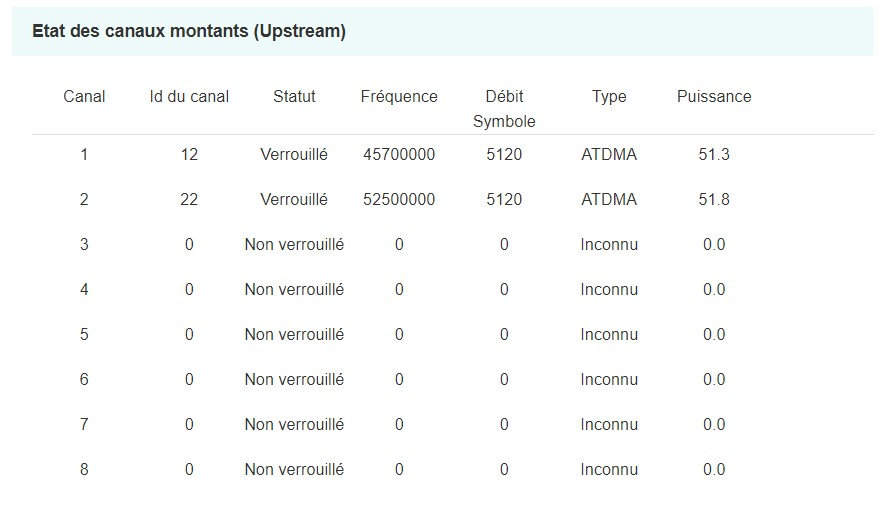Screen dimensions: 882x522
Task: Click channel id 12 cell
Action: (189, 155)
